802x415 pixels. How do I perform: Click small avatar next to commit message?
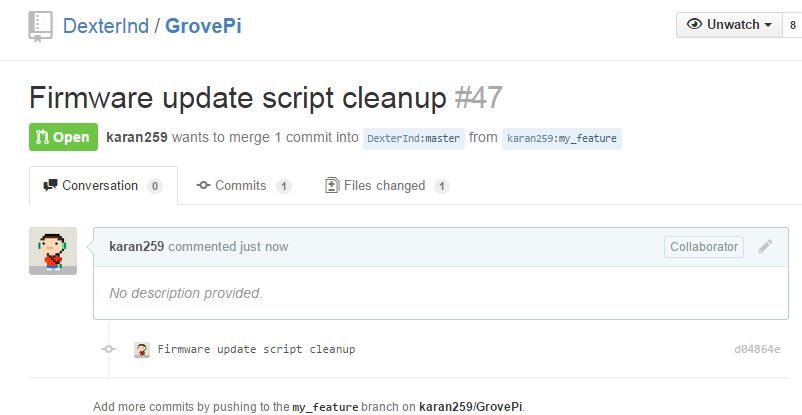[142, 350]
